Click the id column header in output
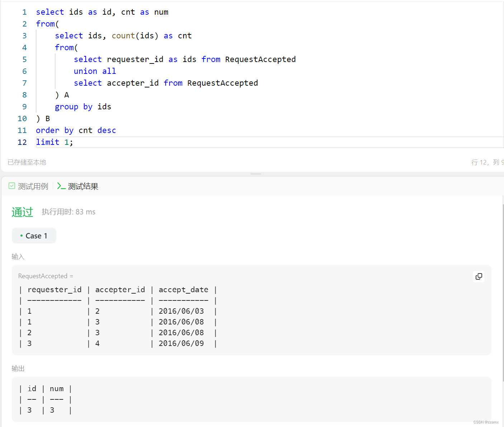 32,389
